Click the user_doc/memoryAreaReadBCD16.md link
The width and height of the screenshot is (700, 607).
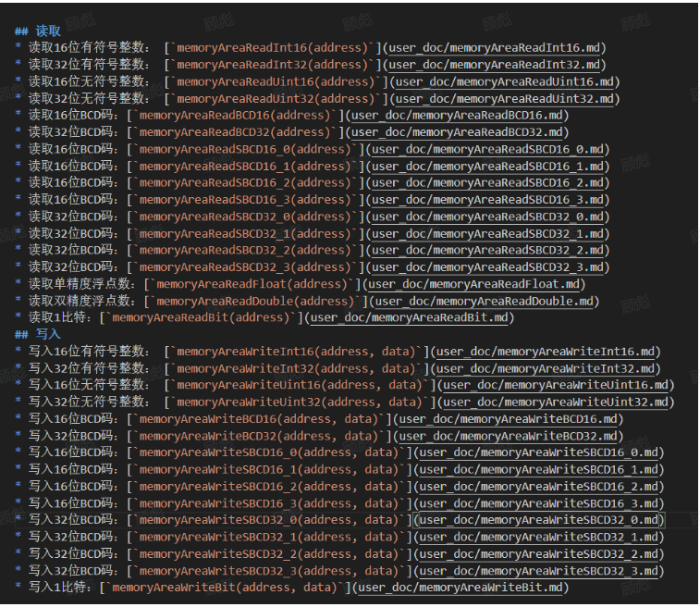[x=457, y=116]
